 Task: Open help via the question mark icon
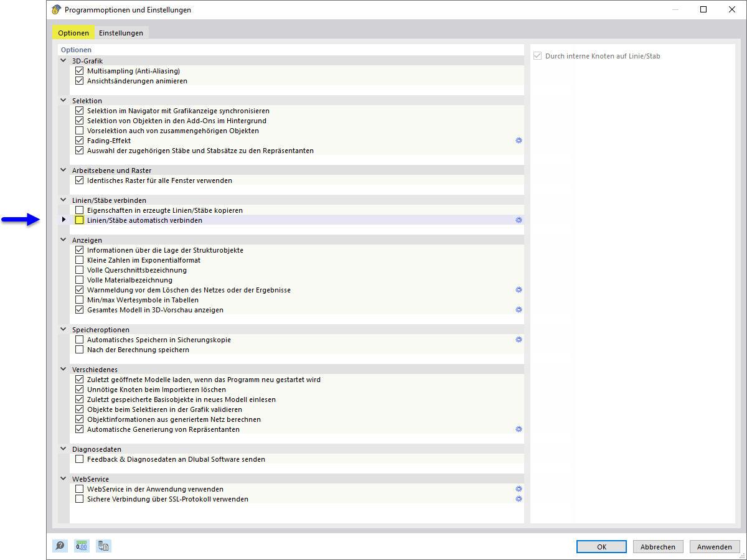[x=59, y=546]
